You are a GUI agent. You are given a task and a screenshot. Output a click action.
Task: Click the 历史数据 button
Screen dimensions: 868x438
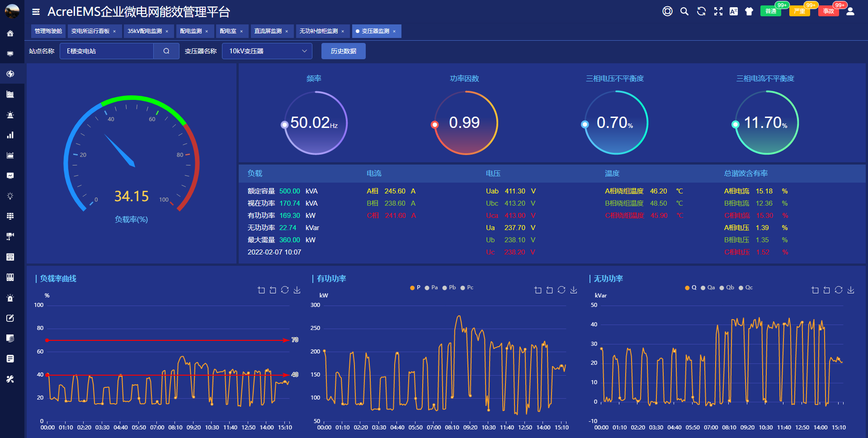(x=343, y=51)
